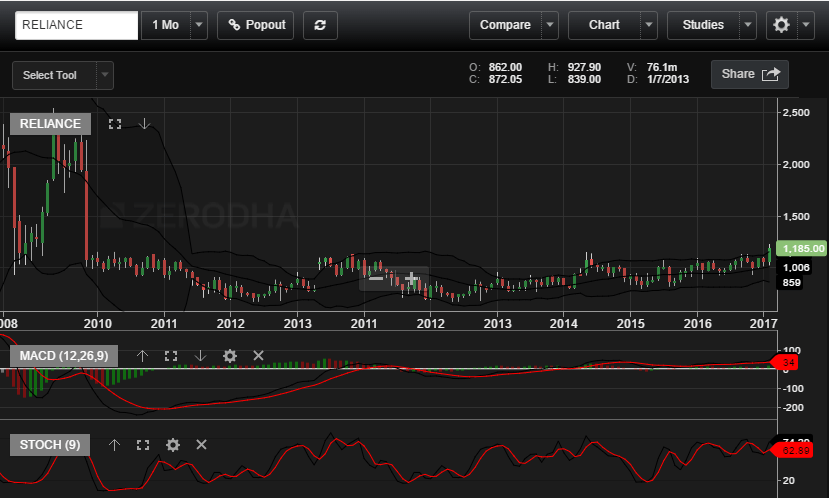This screenshot has height=498, width=829.
Task: Open the Chart menu
Action: 604,25
